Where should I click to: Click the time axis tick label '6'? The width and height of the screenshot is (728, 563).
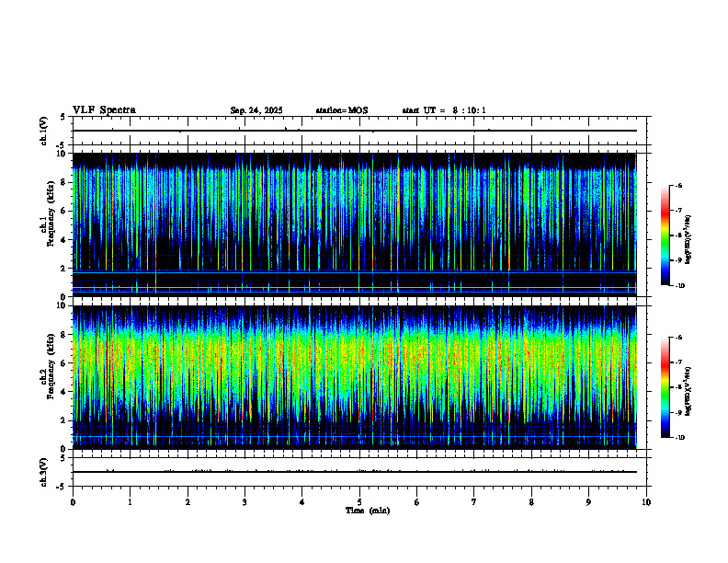click(x=416, y=502)
